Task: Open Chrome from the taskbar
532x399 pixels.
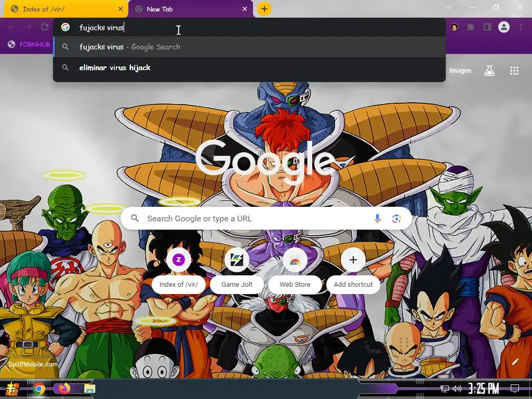Action: pos(39,389)
